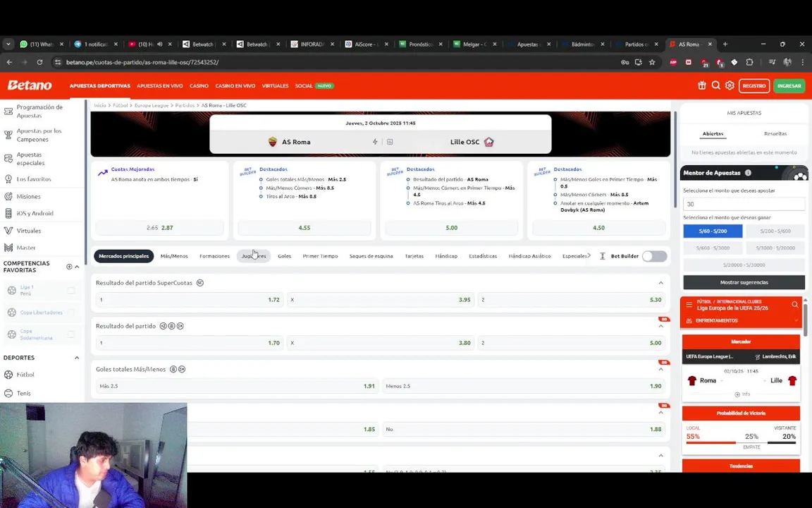The width and height of the screenshot is (812, 508).
Task: Bookmark this page with the star icon
Action: [x=652, y=62]
